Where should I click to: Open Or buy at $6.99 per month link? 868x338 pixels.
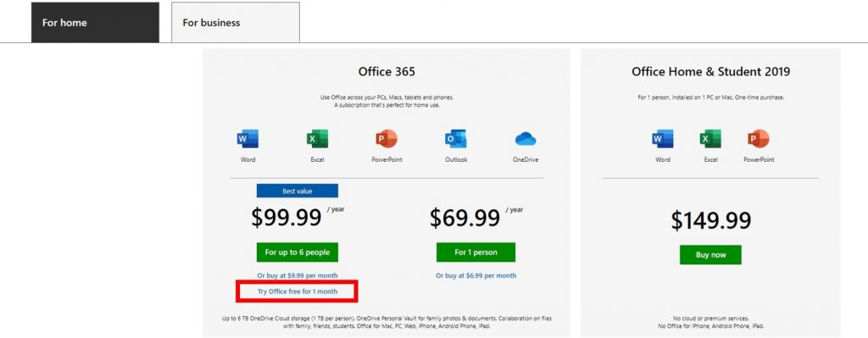coord(476,275)
